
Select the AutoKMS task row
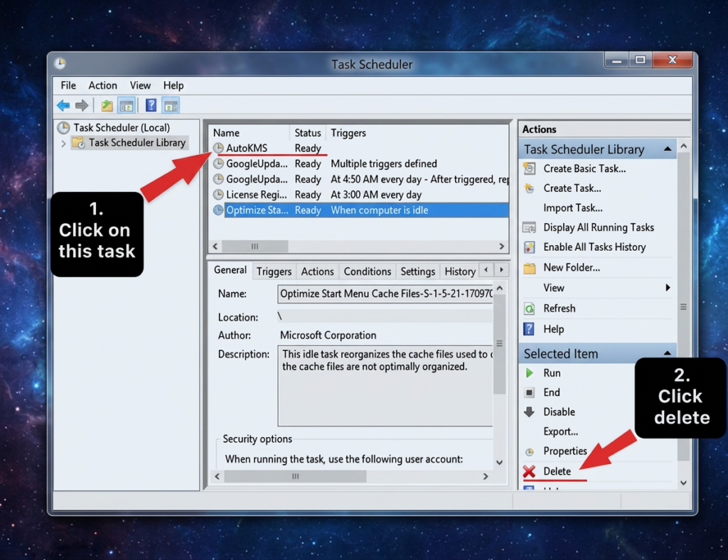point(360,148)
